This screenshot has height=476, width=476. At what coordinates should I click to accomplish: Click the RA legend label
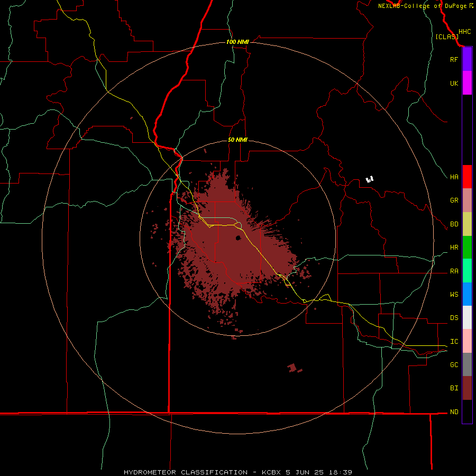pyautogui.click(x=454, y=271)
